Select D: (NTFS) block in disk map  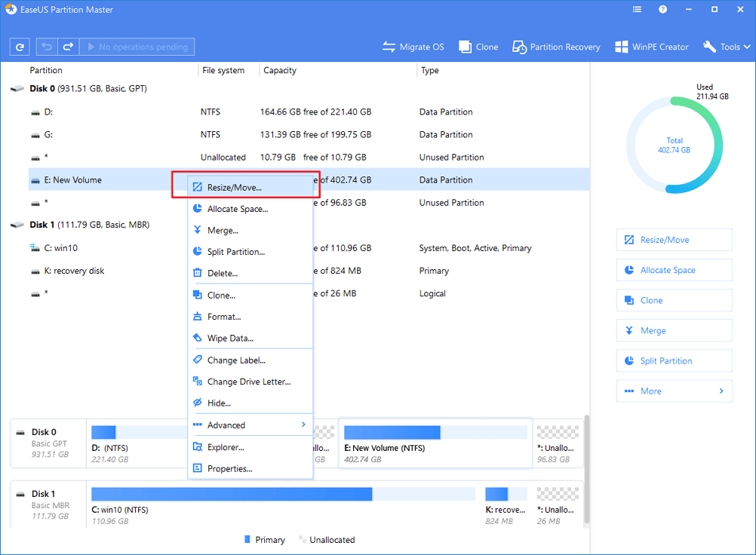[x=137, y=443]
